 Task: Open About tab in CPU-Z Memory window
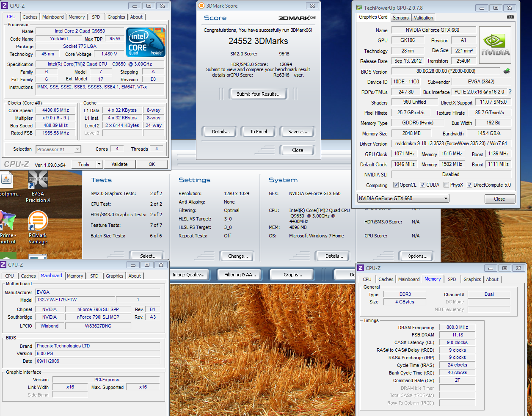[x=492, y=279]
